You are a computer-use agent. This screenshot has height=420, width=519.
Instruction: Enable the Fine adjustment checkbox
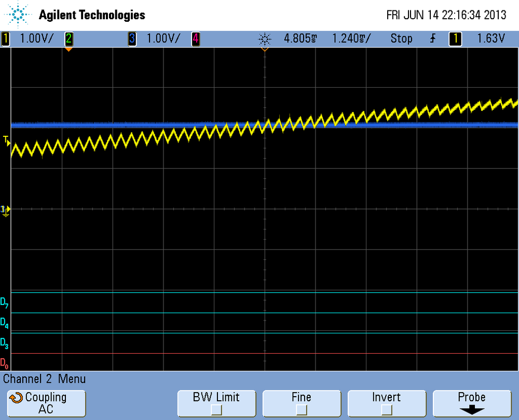click(301, 410)
